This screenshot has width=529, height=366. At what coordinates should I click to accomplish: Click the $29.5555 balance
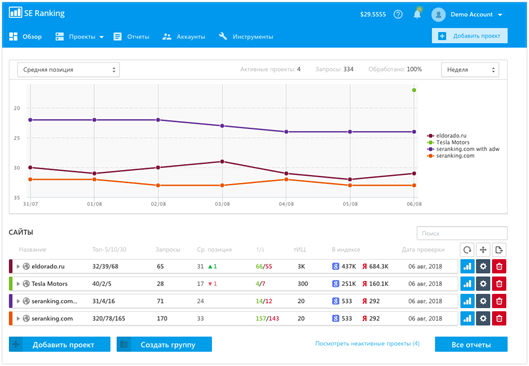373,15
